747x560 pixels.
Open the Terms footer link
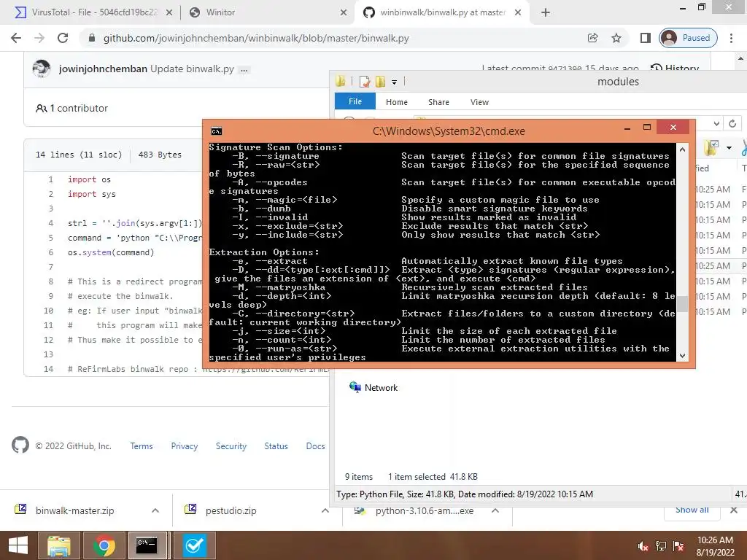click(142, 446)
